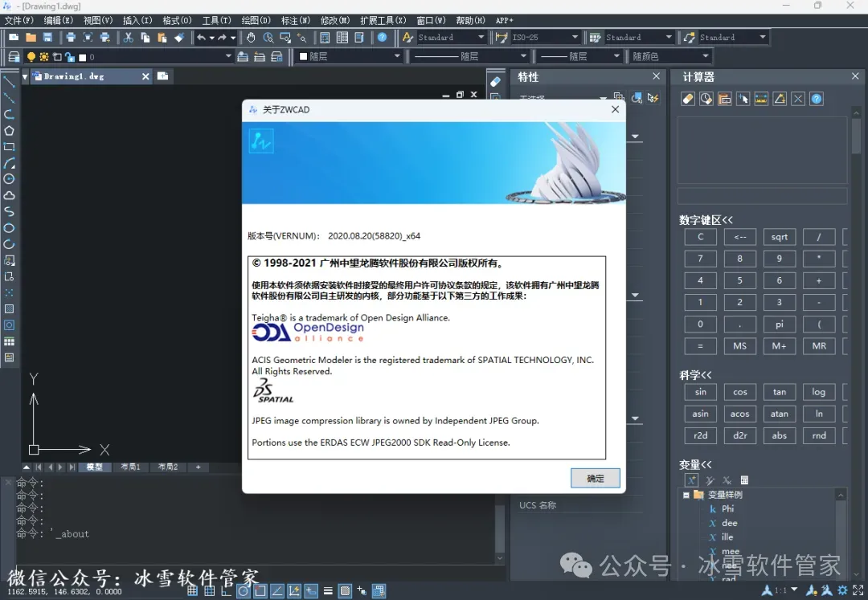Image resolution: width=868 pixels, height=600 pixels.
Task: Collapse the 数字键区 number pad section
Action: point(706,220)
